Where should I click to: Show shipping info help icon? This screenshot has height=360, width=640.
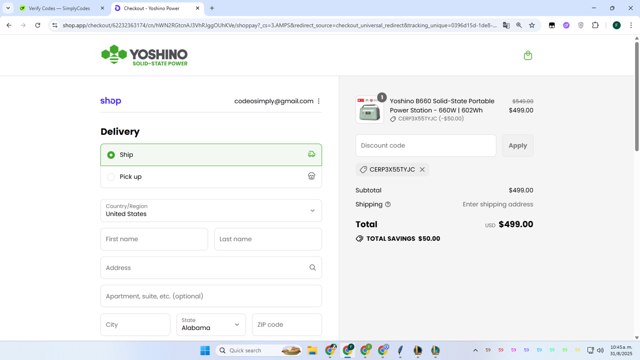388,204
